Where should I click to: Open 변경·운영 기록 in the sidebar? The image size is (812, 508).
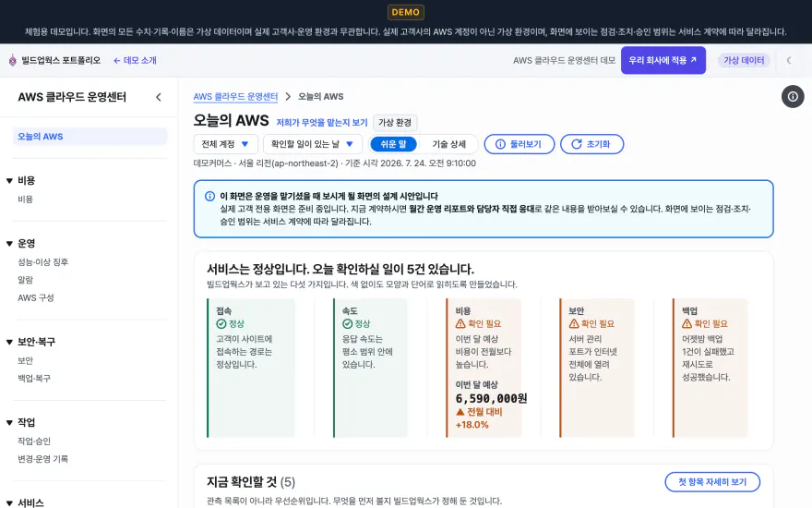coord(43,459)
